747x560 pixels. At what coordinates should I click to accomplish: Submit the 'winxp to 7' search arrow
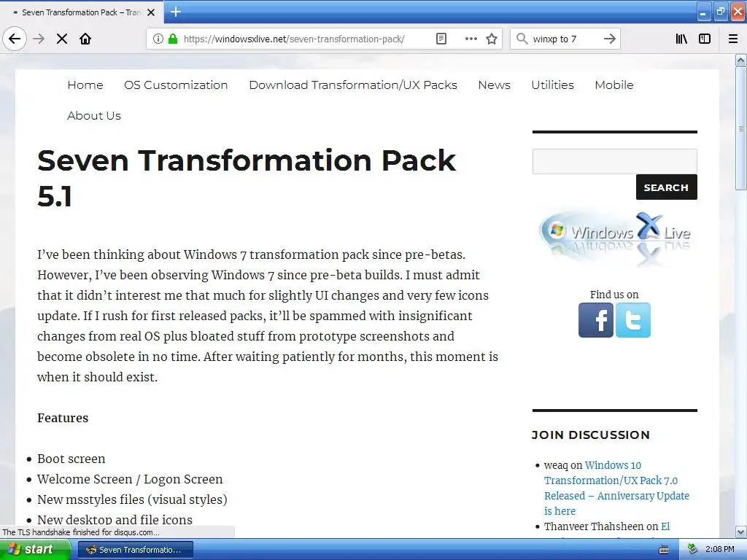click(x=609, y=39)
